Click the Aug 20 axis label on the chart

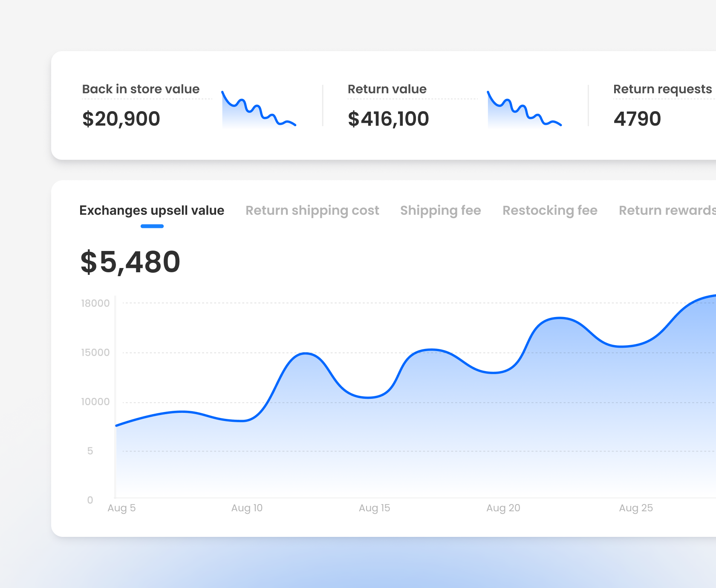point(503,508)
